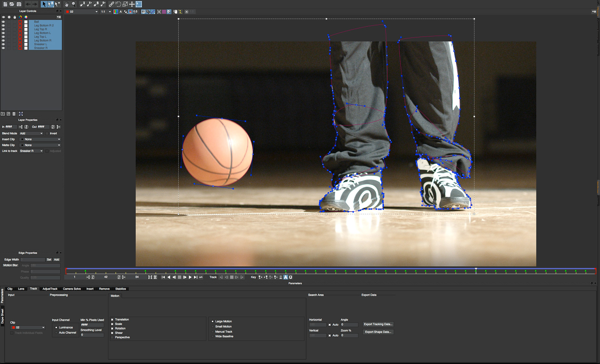Switch to the AdjustTrack tab
Viewport: 600px width, 364px height.
point(50,289)
